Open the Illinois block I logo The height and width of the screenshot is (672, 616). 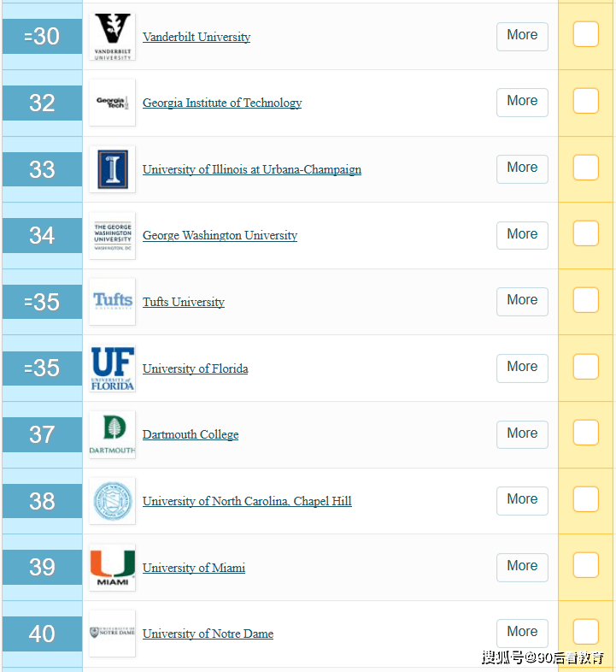click(112, 169)
